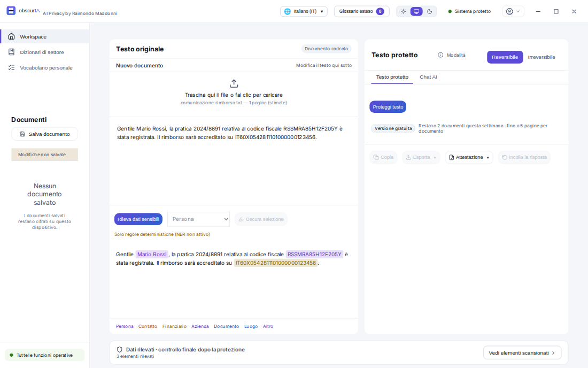
Task: Open the Esporta dropdown
Action: pos(421,158)
